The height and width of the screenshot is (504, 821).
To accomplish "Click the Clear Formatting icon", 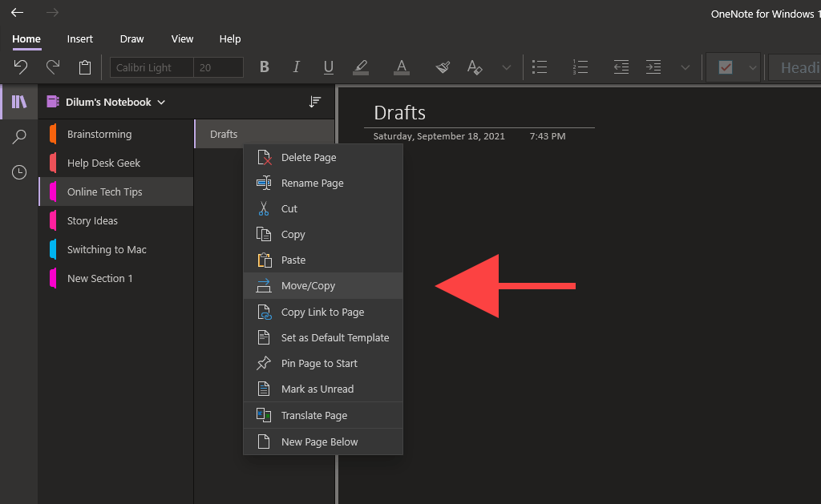I will tap(475, 67).
